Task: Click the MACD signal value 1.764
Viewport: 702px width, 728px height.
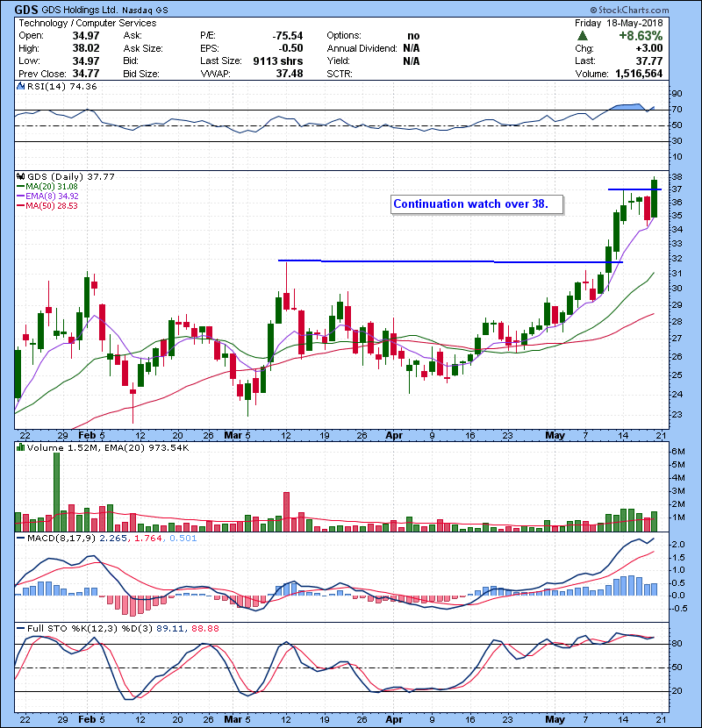Action: (147, 539)
